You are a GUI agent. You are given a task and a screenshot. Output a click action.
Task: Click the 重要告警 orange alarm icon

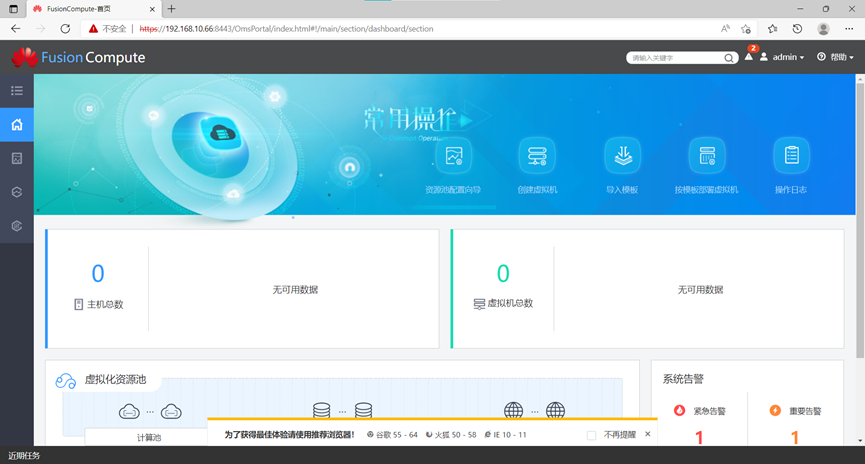[x=775, y=410]
